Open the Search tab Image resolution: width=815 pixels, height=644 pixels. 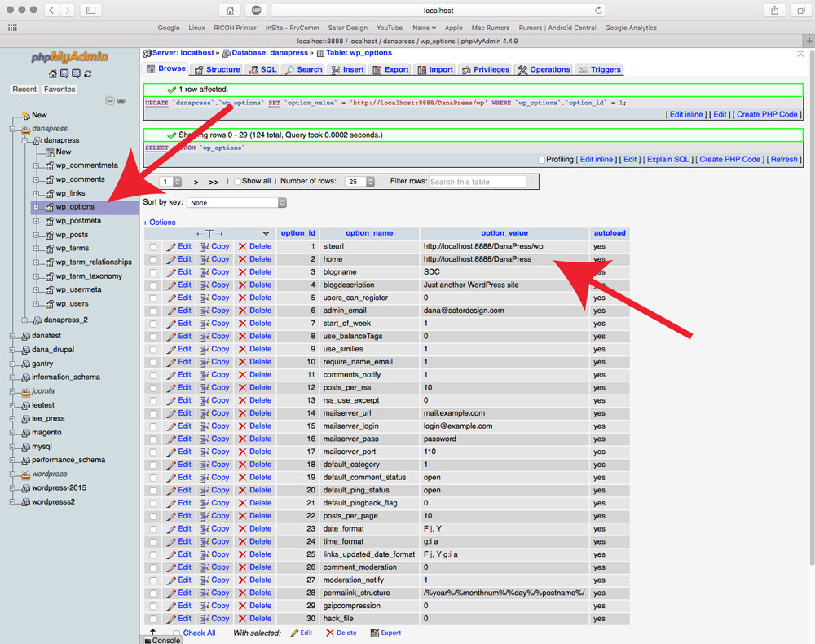point(303,69)
